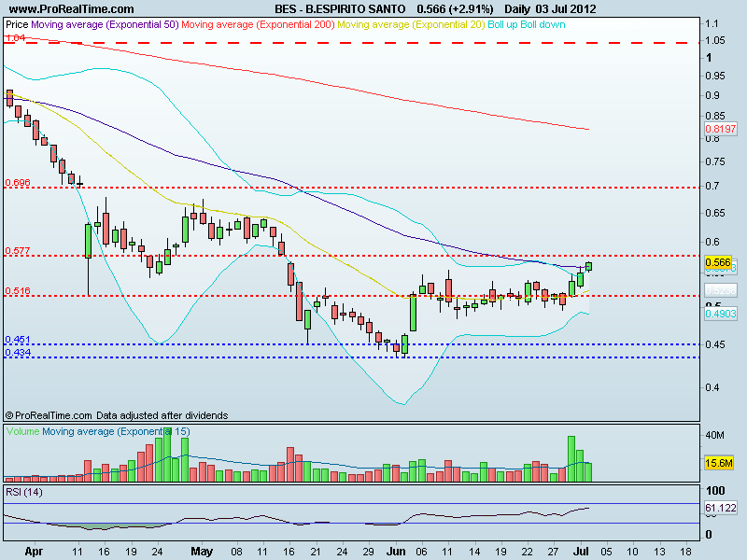Click the 'Apr' month label on the date axis
This screenshot has height=560, width=747.
coord(34,552)
